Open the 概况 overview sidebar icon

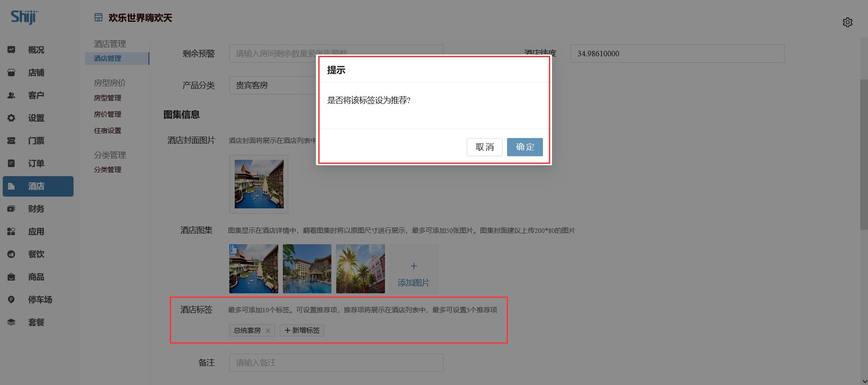tap(12, 50)
